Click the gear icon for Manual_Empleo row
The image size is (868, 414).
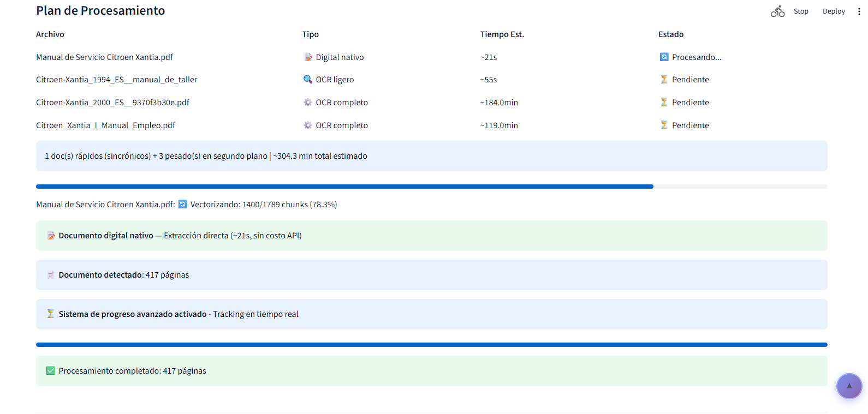pyautogui.click(x=308, y=125)
